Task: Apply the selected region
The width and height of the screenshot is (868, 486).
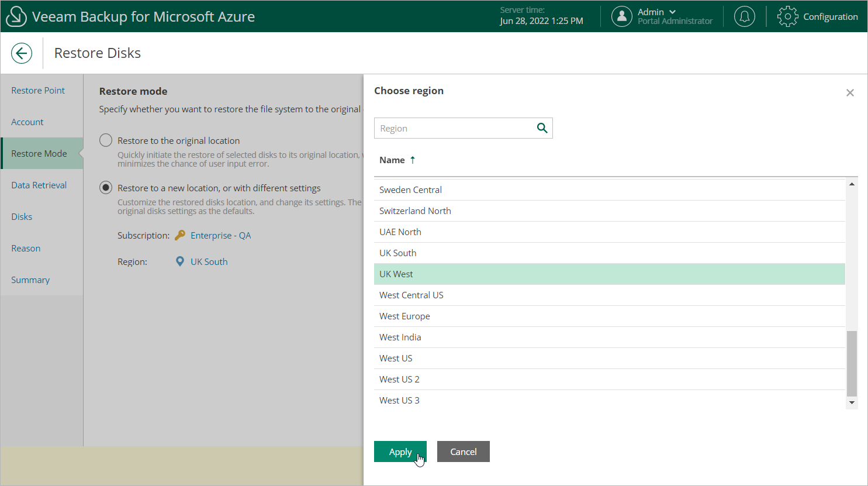Action: pyautogui.click(x=400, y=451)
